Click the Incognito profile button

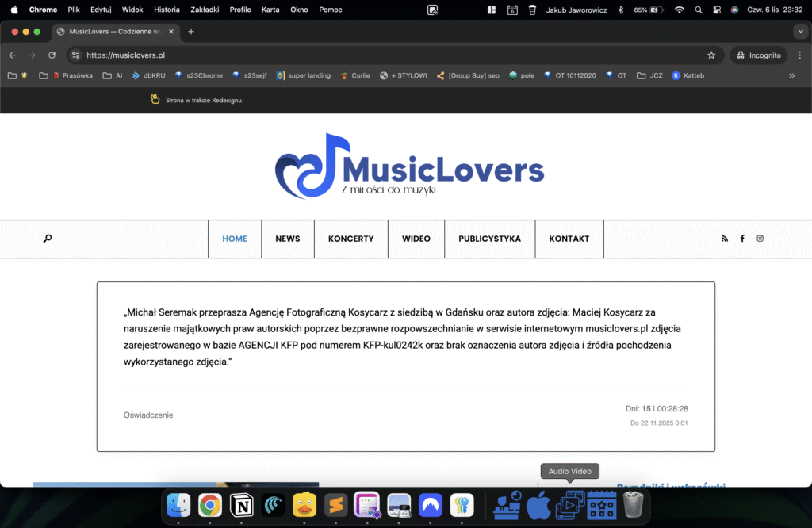point(759,55)
